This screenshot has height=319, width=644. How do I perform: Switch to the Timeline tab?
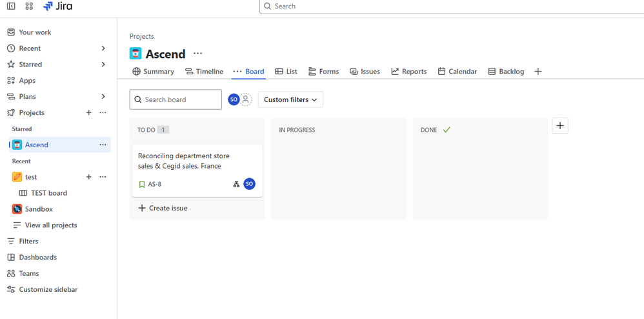coord(204,72)
